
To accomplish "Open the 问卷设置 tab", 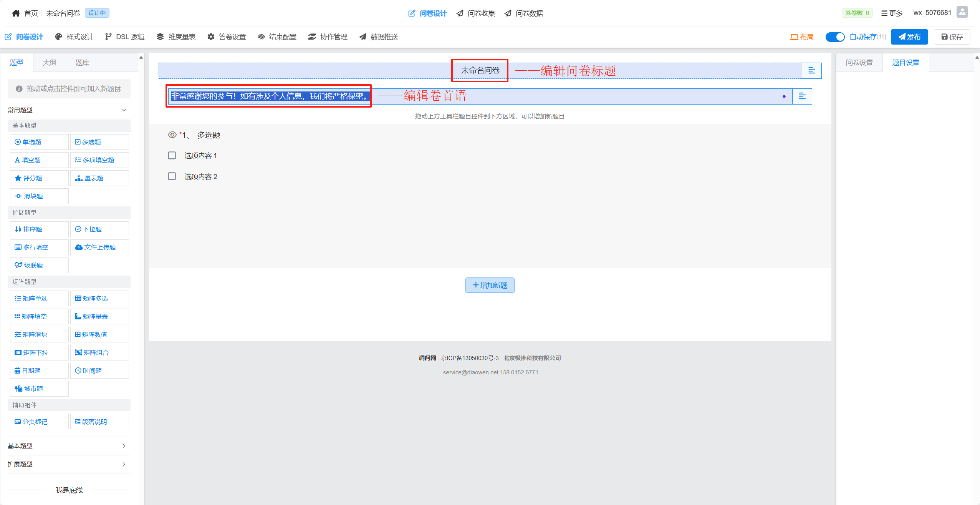I will point(859,63).
